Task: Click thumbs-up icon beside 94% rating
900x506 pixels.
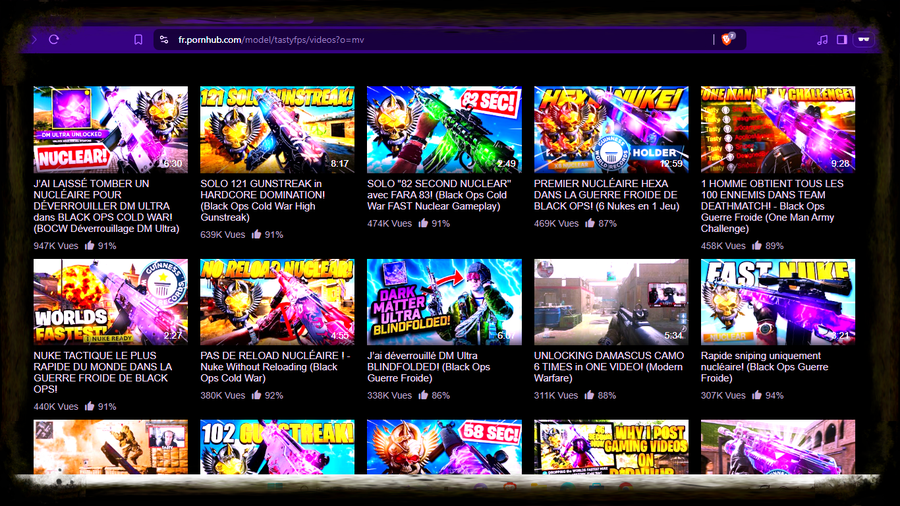Action: [x=757, y=395]
